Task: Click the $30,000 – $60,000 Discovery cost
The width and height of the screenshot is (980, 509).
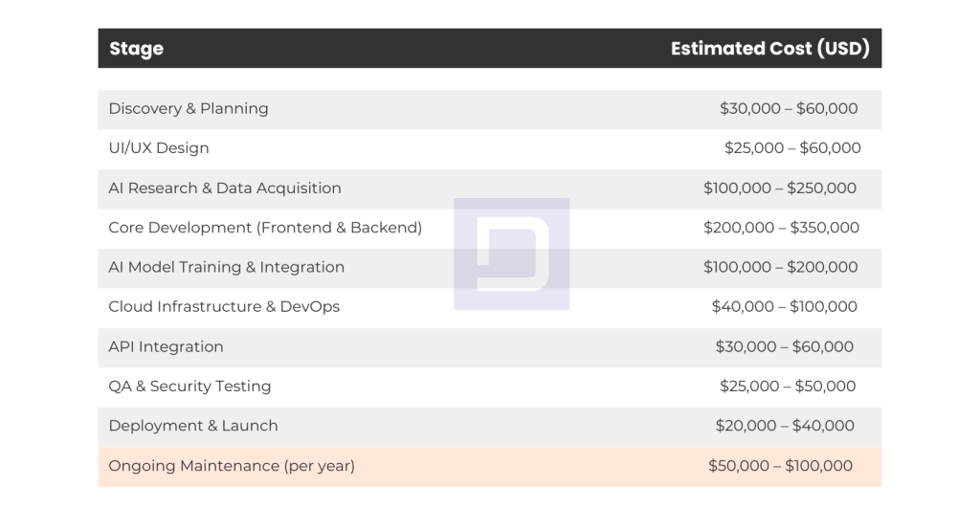Action: coord(789,109)
